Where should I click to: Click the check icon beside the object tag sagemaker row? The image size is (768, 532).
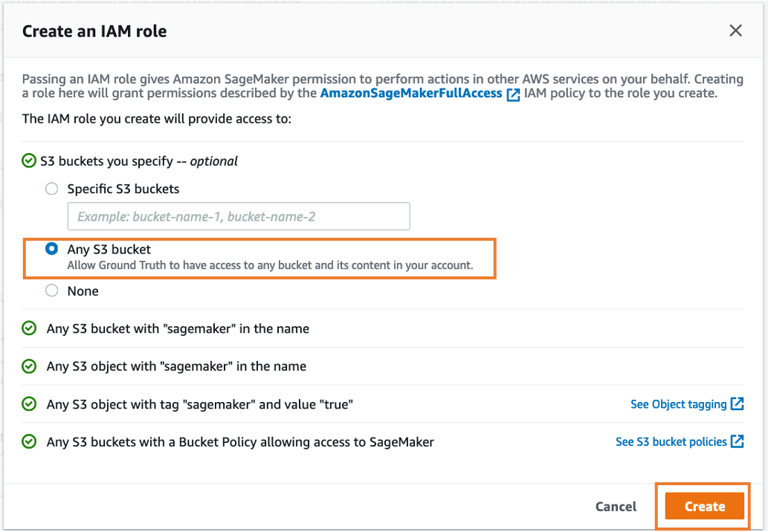coord(28,403)
